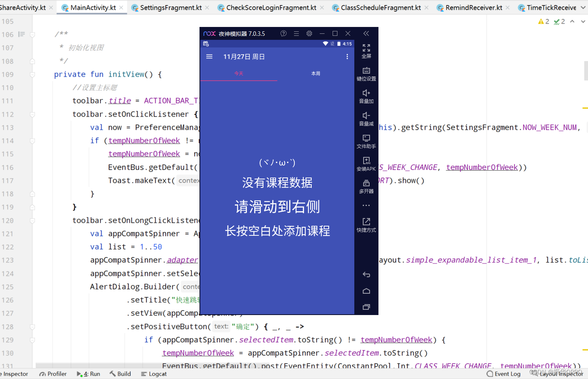Tap the Android recent apps button
The width and height of the screenshot is (588, 379).
[x=366, y=307]
